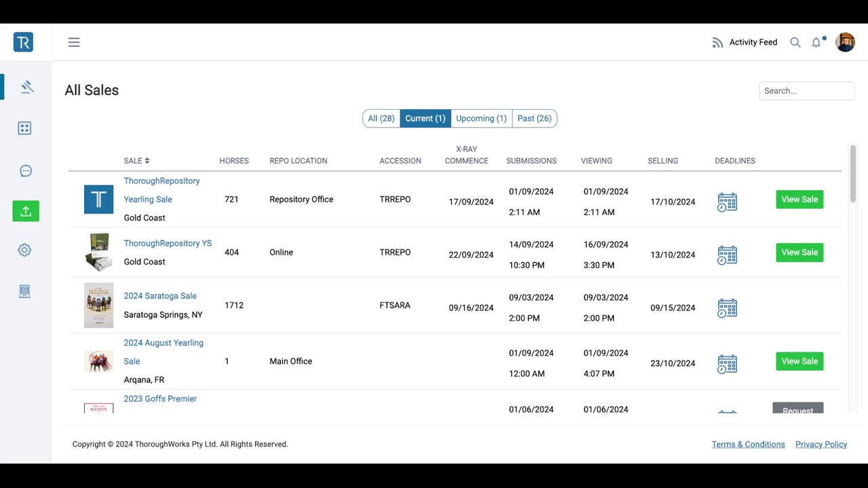
Task: Click the X-ray commence date 22/09/2024
Action: (471, 255)
